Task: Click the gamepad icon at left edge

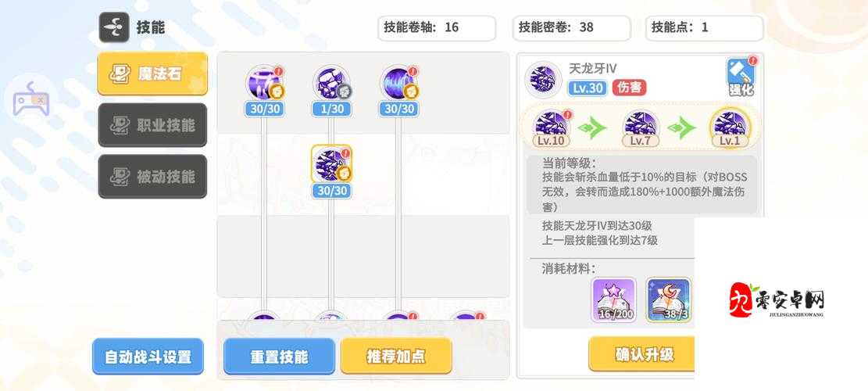Action: 32,99
